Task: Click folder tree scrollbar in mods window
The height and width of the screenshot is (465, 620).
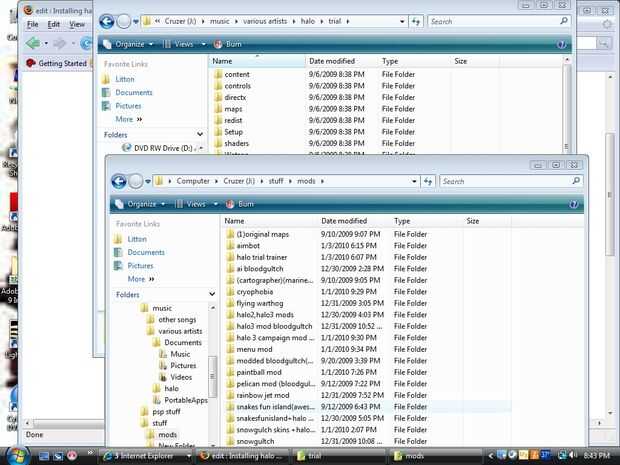Action: pyautogui.click(x=212, y=376)
